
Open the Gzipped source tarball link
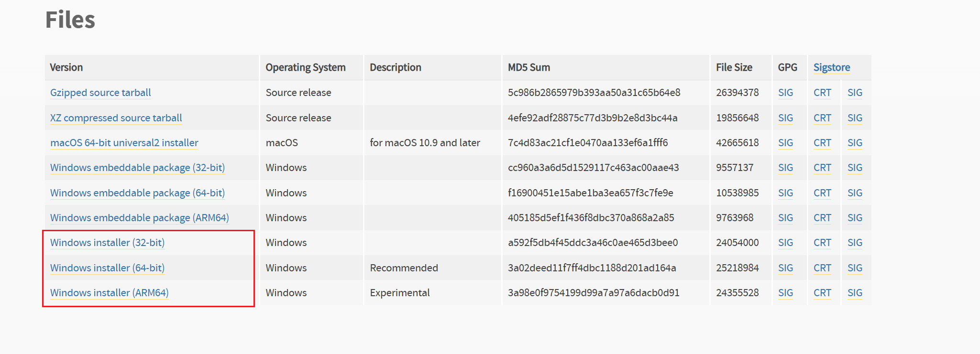click(x=100, y=93)
